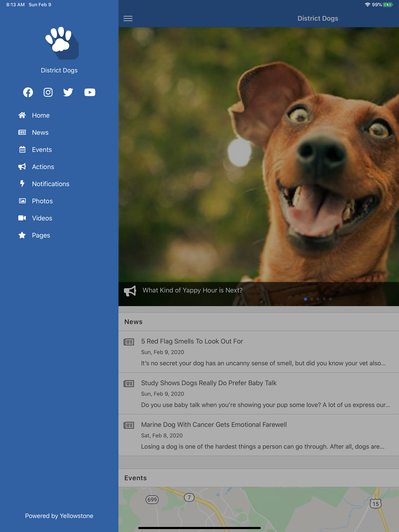Tap the megaphone icon on banner

pyautogui.click(x=130, y=291)
